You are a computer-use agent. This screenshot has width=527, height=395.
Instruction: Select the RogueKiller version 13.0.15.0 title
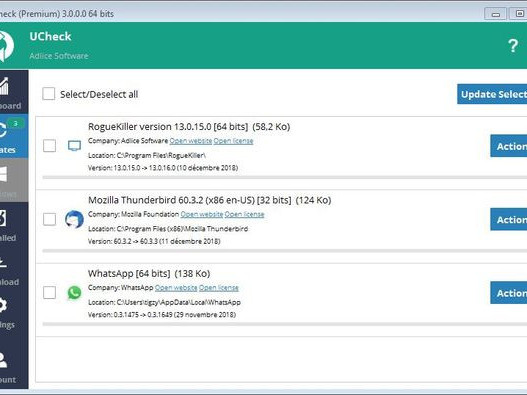click(189, 127)
